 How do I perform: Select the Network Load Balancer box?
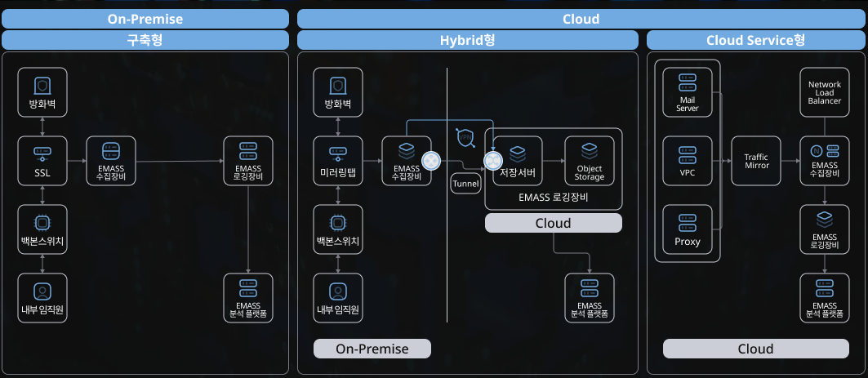point(825,91)
